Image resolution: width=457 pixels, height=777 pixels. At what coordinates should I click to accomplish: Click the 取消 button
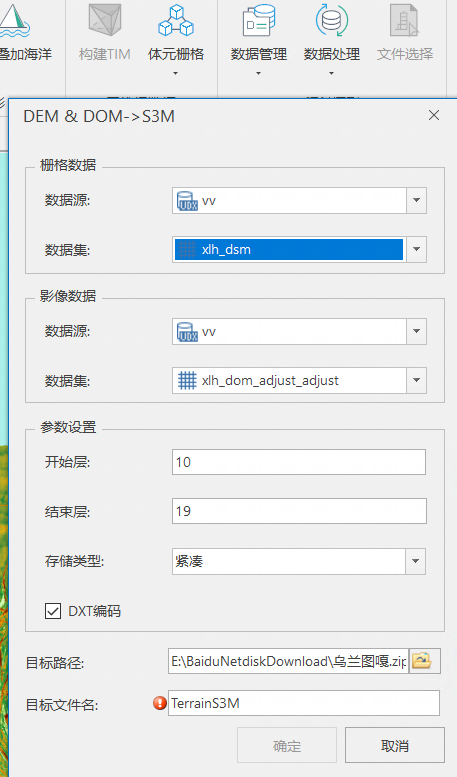click(395, 745)
